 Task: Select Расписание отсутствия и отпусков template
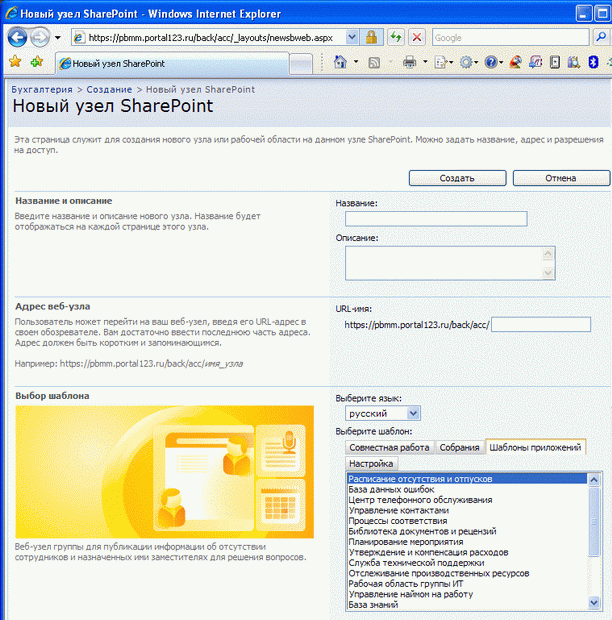point(467,479)
